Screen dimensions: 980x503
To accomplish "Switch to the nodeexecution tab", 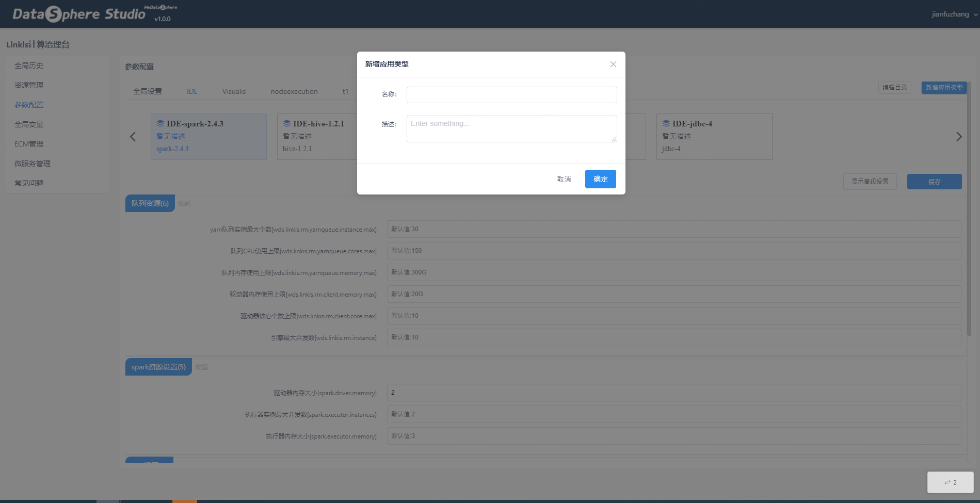I will pos(294,91).
